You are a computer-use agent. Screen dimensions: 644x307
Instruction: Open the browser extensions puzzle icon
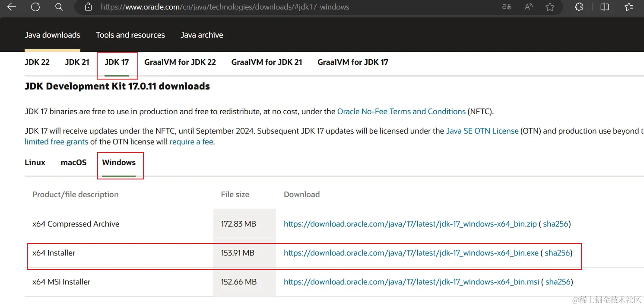coord(579,7)
